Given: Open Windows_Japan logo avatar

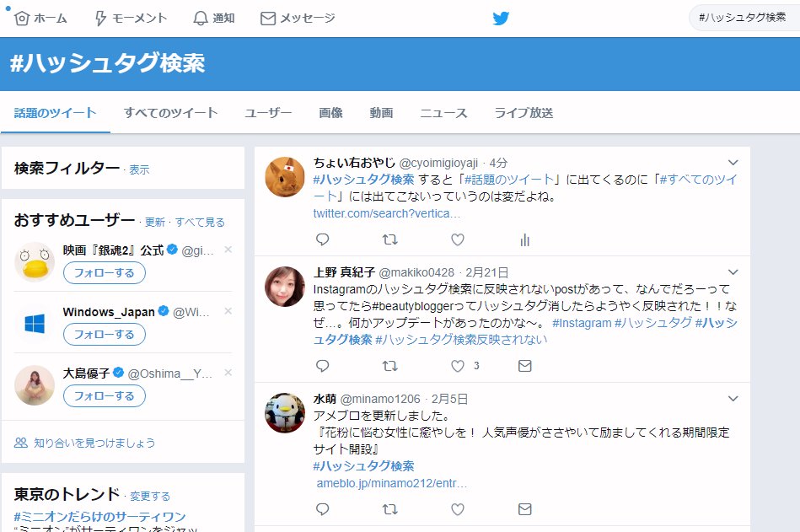Looking at the screenshot, I should 35,324.
